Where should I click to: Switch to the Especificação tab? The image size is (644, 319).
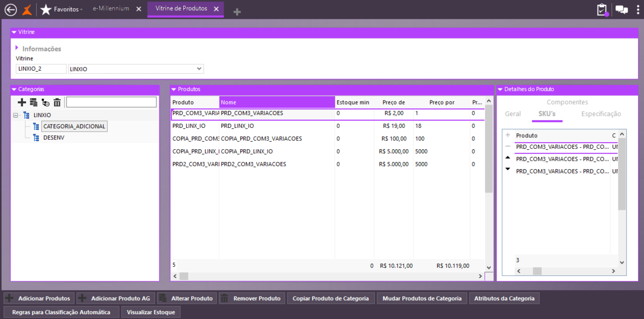click(x=601, y=114)
